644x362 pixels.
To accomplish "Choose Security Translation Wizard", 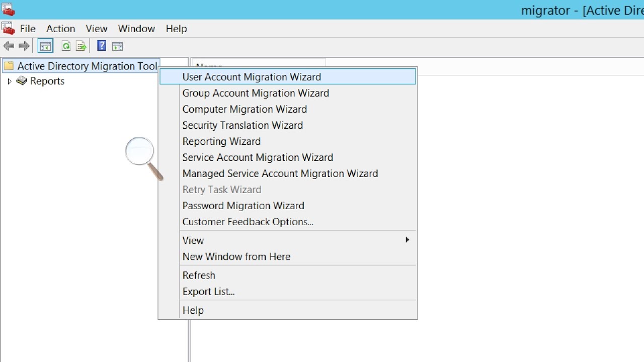I will pos(288,125).
